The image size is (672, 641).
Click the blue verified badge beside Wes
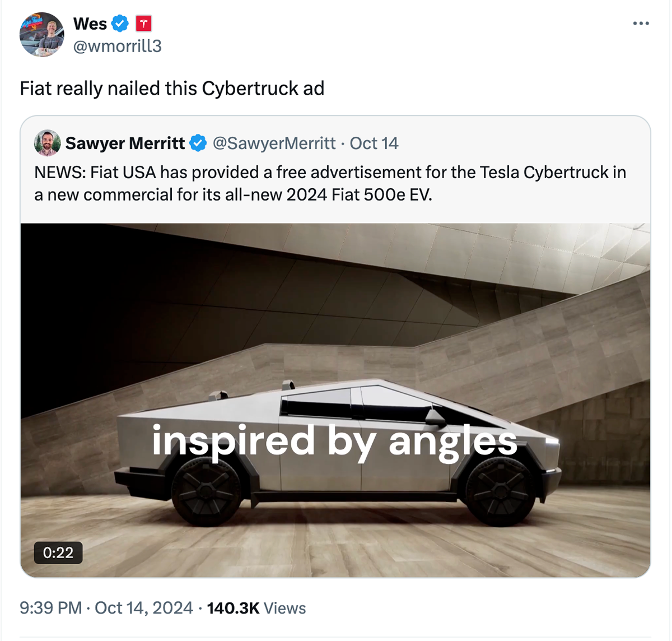coord(120,24)
